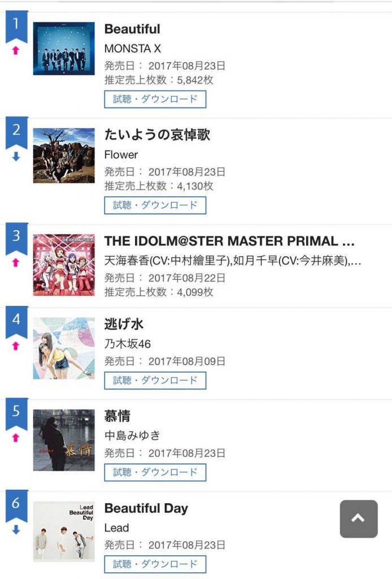
Task: Click the Flower single cover thumbnail
Action: (x=64, y=155)
